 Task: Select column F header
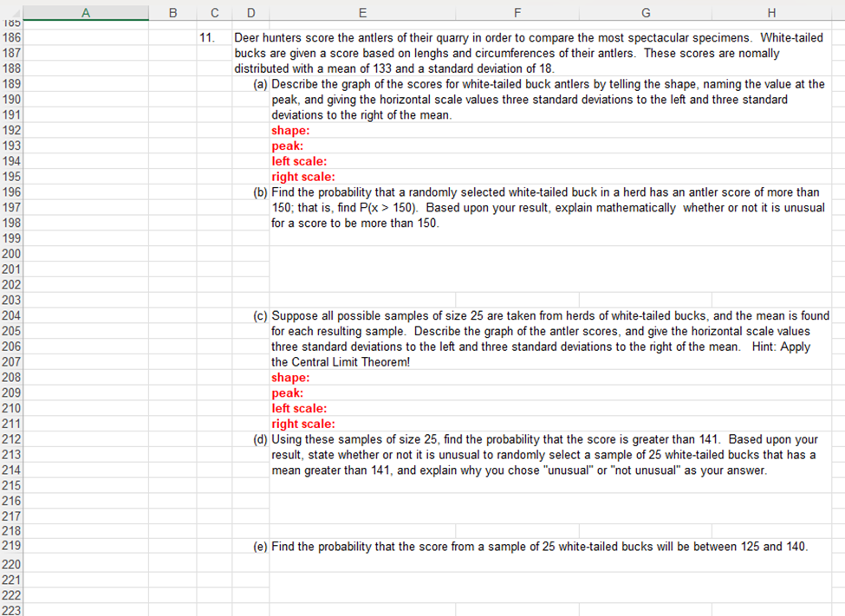(517, 13)
